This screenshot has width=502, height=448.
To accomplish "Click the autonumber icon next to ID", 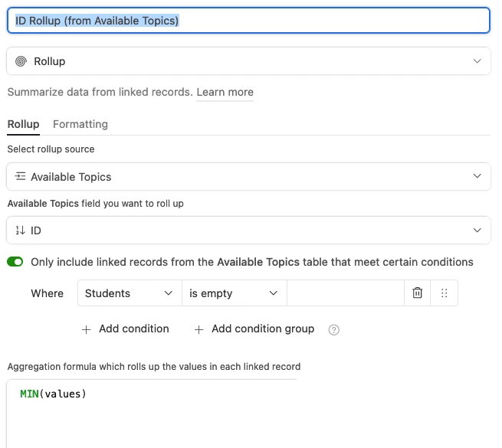I will (20, 231).
